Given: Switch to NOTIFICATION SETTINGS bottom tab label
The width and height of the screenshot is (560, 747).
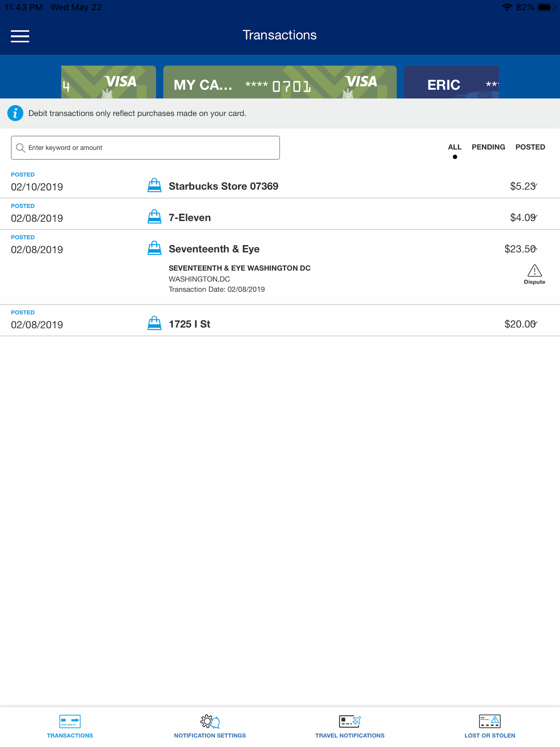Looking at the screenshot, I should pyautogui.click(x=210, y=736).
